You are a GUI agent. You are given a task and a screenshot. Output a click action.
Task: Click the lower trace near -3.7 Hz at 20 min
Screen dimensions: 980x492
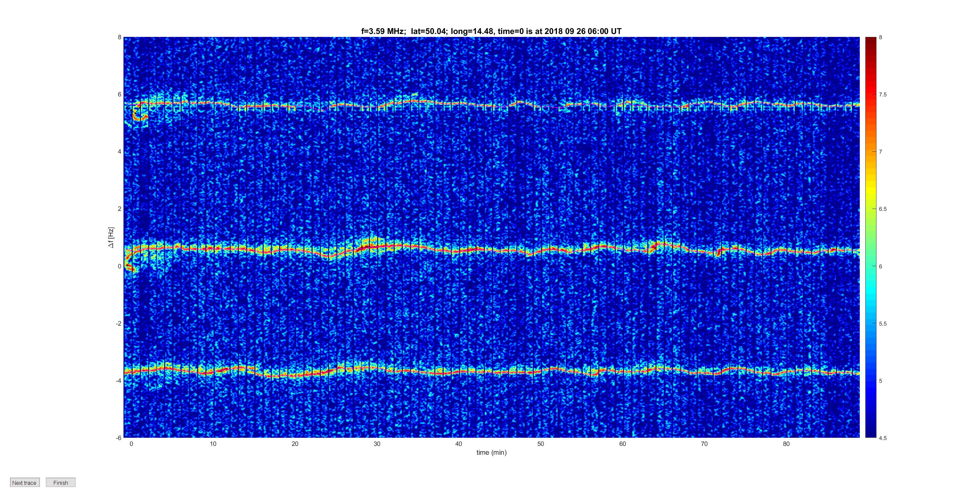(295, 375)
